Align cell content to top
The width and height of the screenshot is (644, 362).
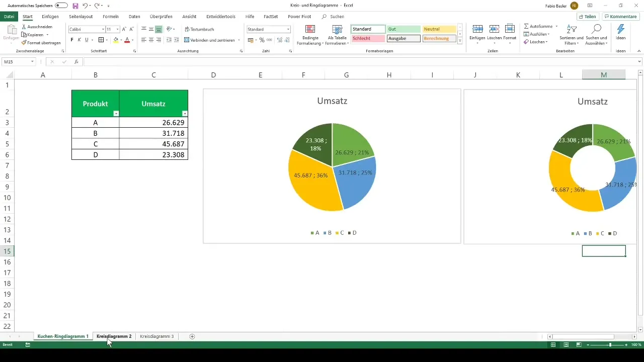pyautogui.click(x=144, y=29)
